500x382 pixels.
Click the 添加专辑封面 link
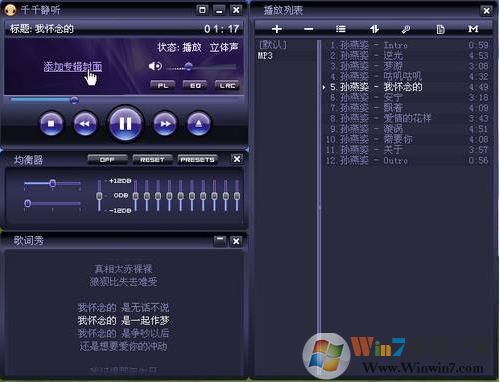click(x=73, y=67)
